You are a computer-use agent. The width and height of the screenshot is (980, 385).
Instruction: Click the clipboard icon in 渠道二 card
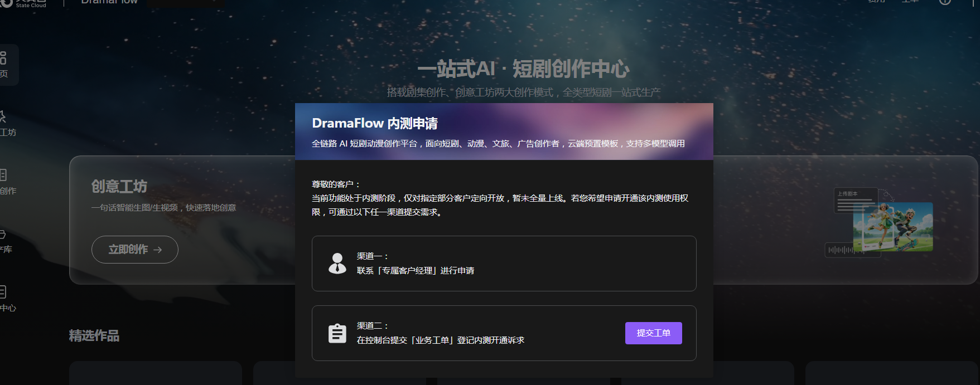(337, 333)
